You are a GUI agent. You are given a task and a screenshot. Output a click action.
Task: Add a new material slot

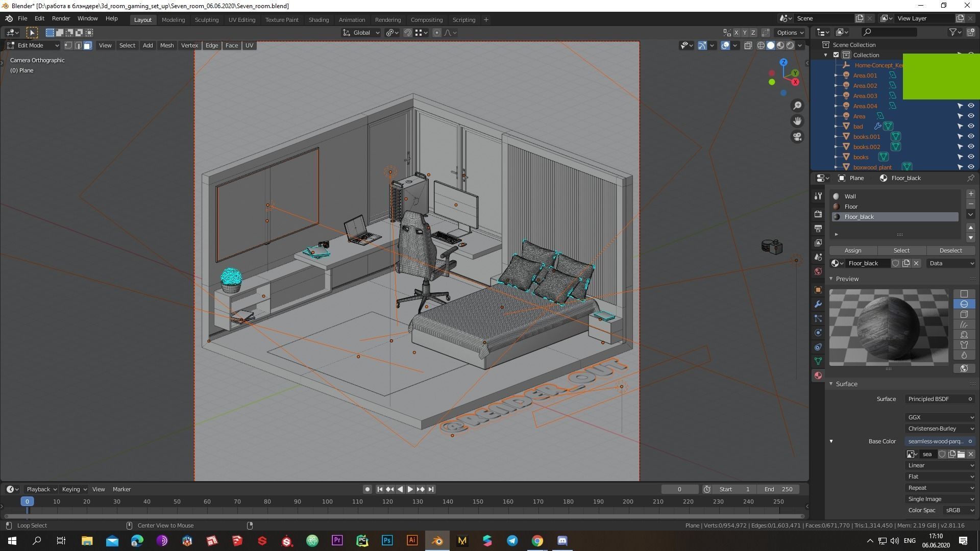coord(971,194)
